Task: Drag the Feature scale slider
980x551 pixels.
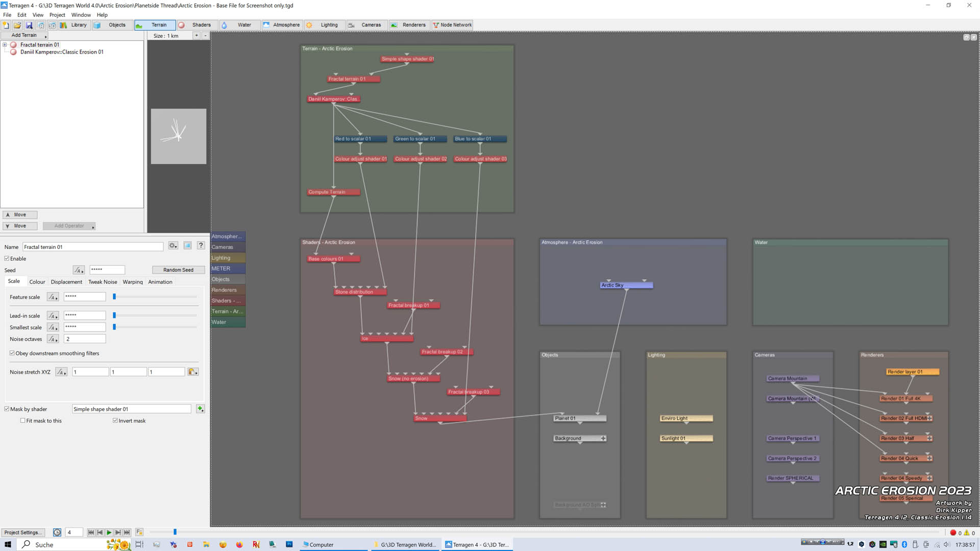Action: click(x=114, y=296)
